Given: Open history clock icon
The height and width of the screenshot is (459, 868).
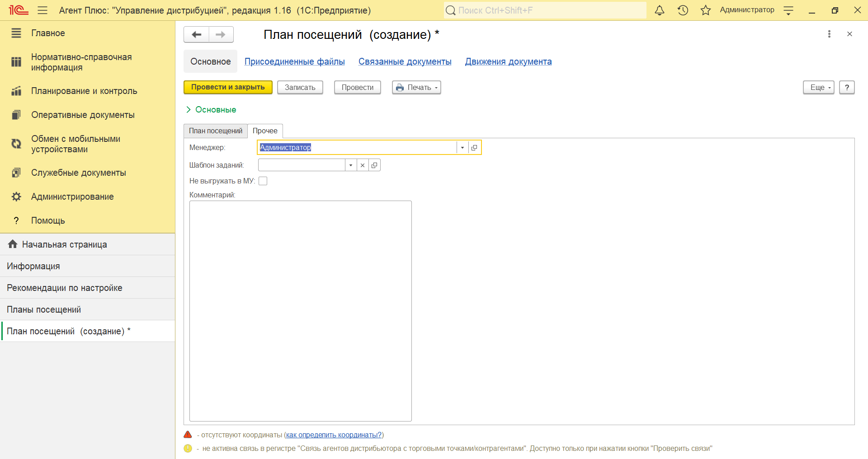Looking at the screenshot, I should pos(683,10).
